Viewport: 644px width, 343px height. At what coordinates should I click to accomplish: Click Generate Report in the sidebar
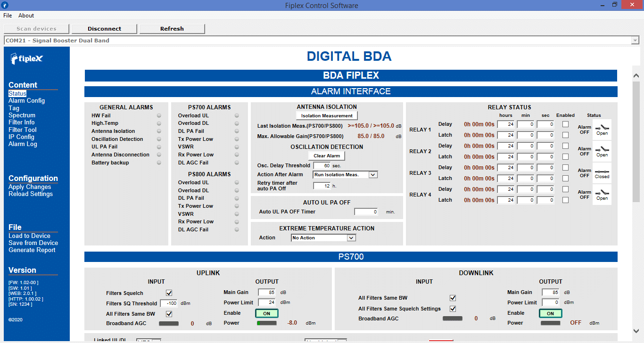(32, 250)
